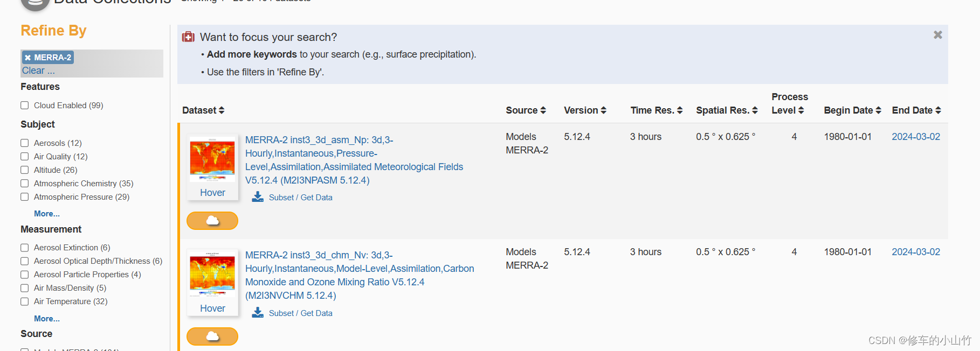The height and width of the screenshot is (351, 980).
Task: Click download icon for chm_Nv dataset
Action: tap(258, 313)
